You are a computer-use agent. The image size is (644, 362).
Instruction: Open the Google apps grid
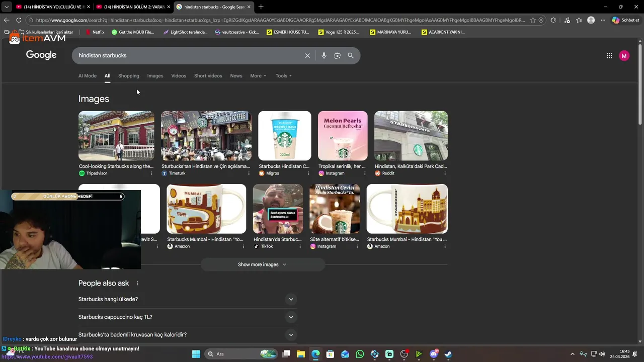(x=609, y=56)
